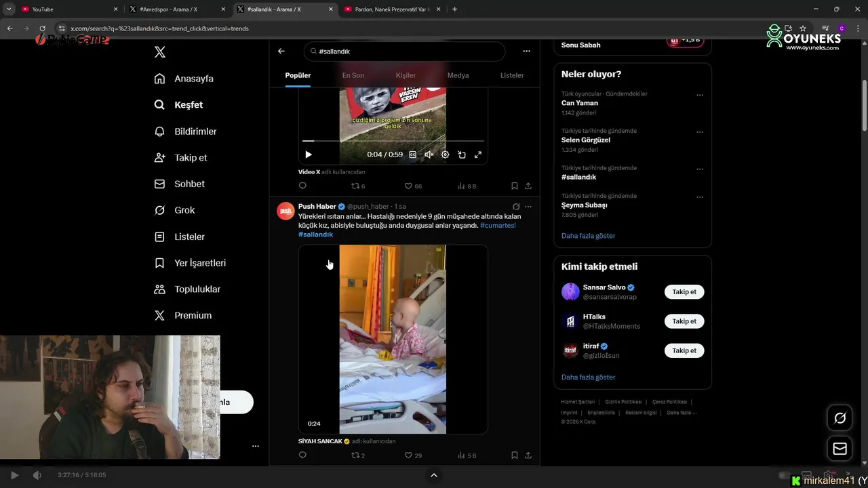Open Premium in sidebar
This screenshot has height=488, width=868.
pyautogui.click(x=182, y=315)
